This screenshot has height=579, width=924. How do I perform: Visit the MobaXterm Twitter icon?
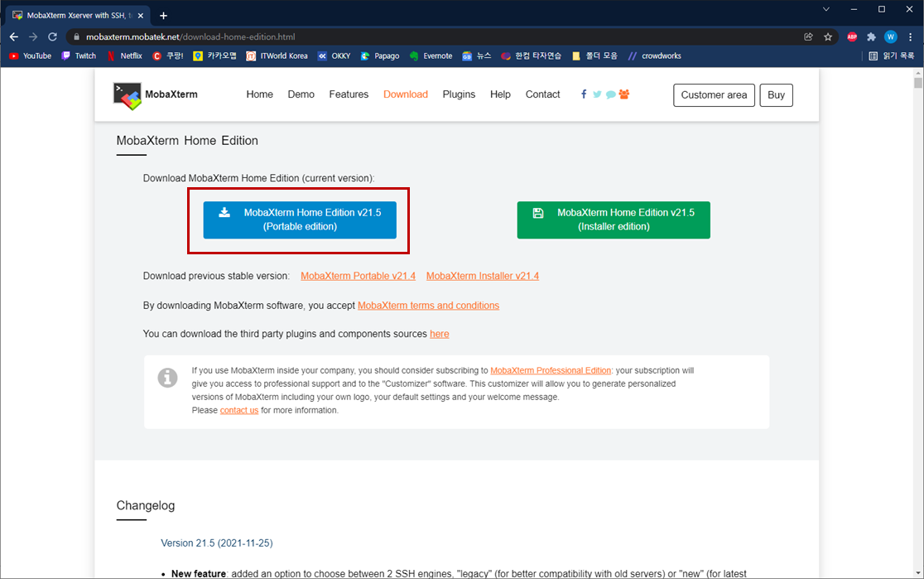597,94
